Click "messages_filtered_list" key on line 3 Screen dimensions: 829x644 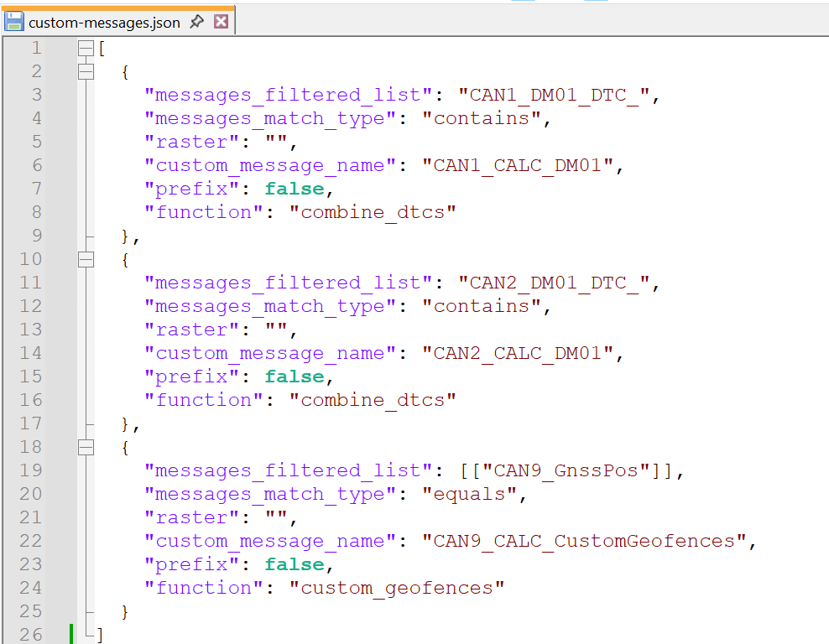coord(289,95)
